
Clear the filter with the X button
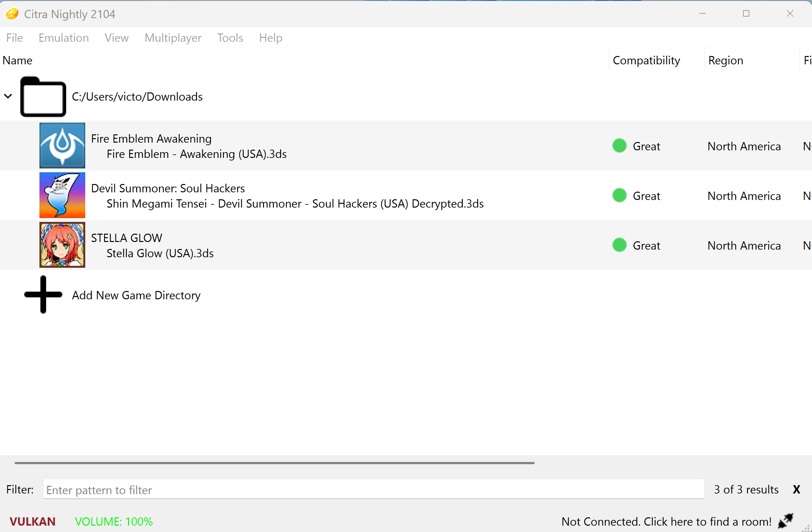pos(796,490)
